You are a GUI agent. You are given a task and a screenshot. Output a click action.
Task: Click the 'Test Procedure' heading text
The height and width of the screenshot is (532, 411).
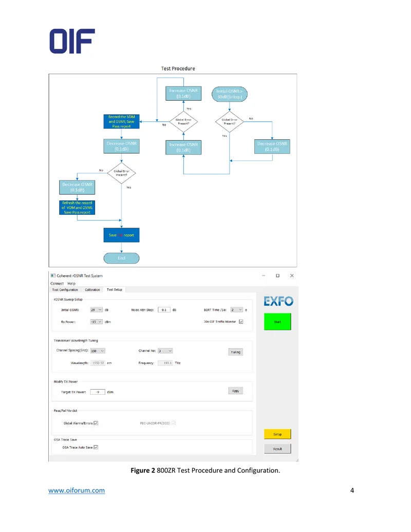(x=178, y=68)
